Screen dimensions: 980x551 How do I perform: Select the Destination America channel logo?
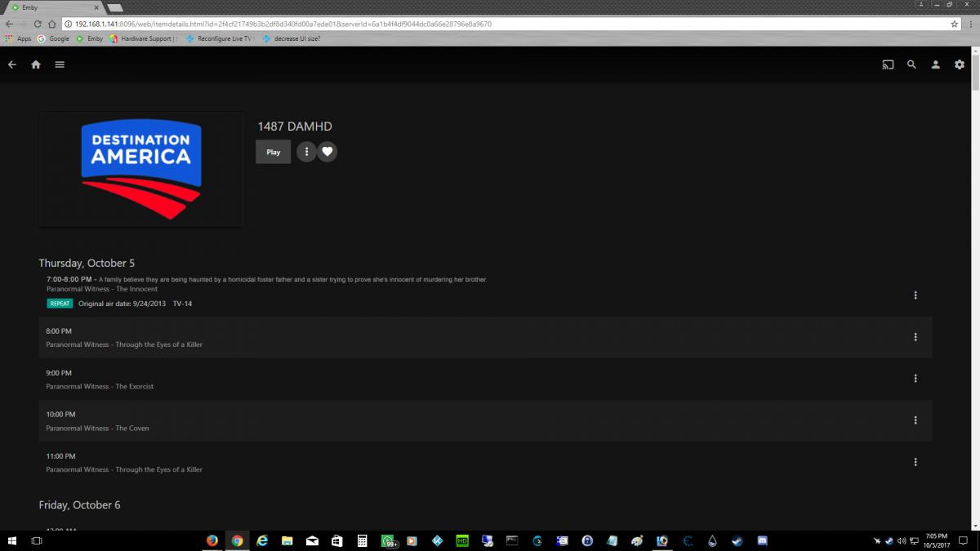coord(140,169)
